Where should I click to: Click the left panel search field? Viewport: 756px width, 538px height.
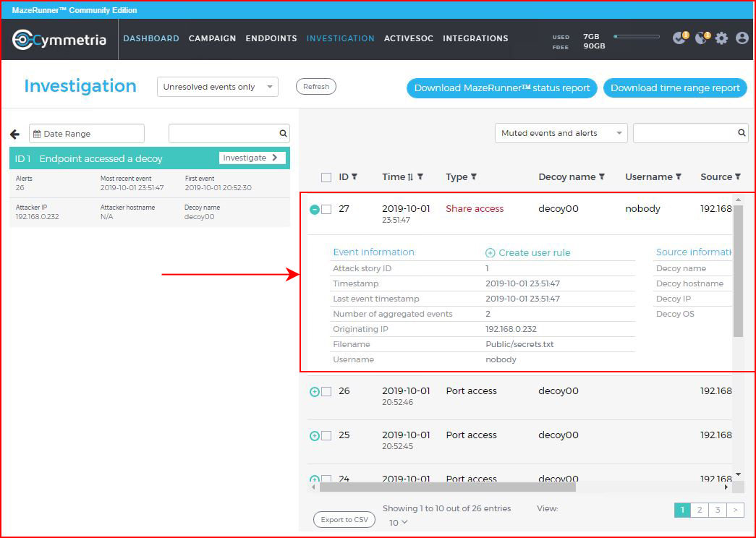(229, 134)
